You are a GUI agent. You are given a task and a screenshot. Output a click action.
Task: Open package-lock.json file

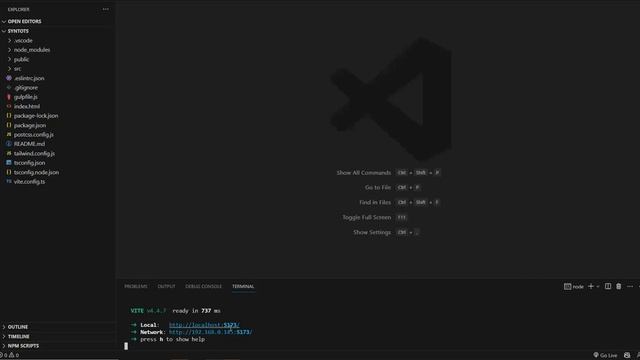(x=36, y=116)
